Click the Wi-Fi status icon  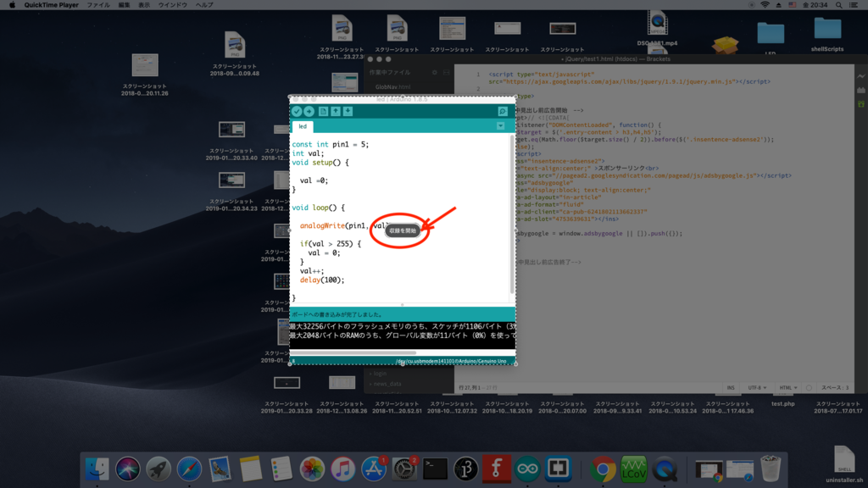[x=765, y=5]
